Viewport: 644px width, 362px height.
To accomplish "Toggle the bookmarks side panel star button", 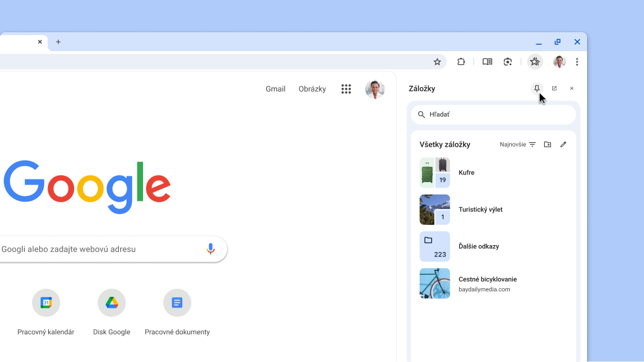I will coord(535,62).
